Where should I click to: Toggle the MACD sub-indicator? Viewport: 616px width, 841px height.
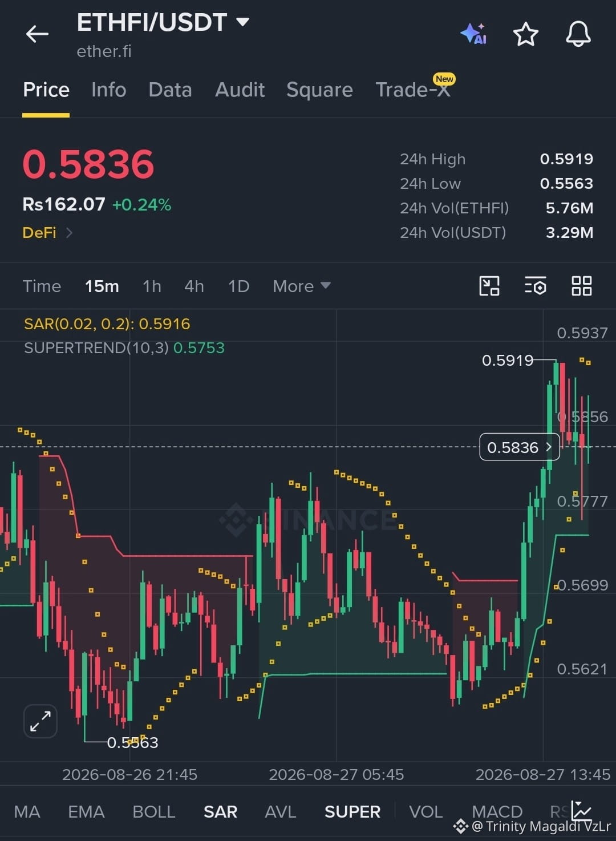coord(497,811)
